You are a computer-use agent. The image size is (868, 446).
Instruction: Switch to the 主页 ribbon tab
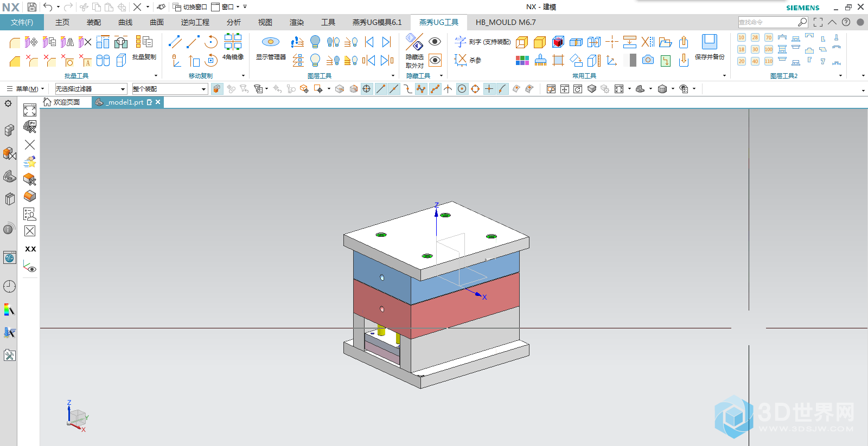coord(62,22)
